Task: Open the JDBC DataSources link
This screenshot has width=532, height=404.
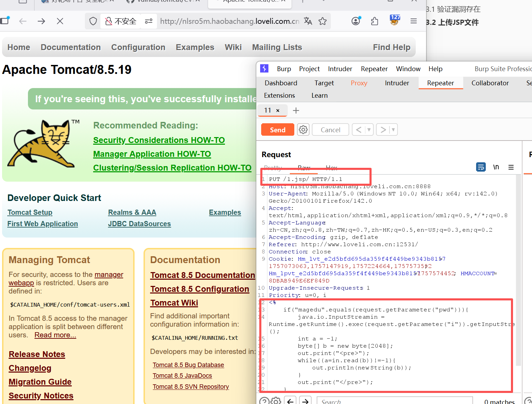Action: (x=139, y=224)
